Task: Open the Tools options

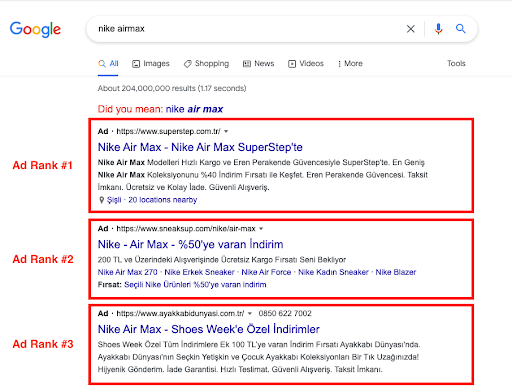Action: [x=456, y=63]
